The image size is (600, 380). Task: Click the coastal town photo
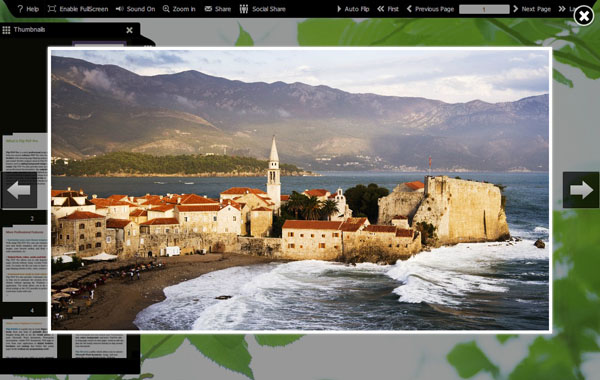pyautogui.click(x=300, y=190)
